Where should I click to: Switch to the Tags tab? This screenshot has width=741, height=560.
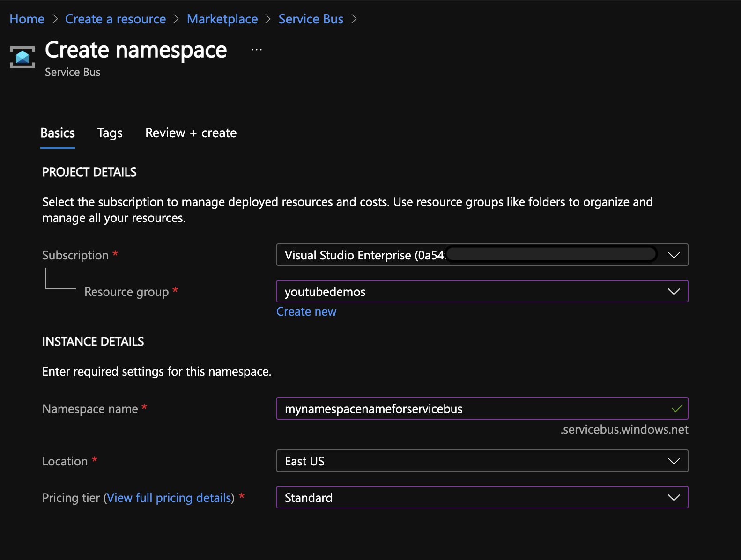110,133
